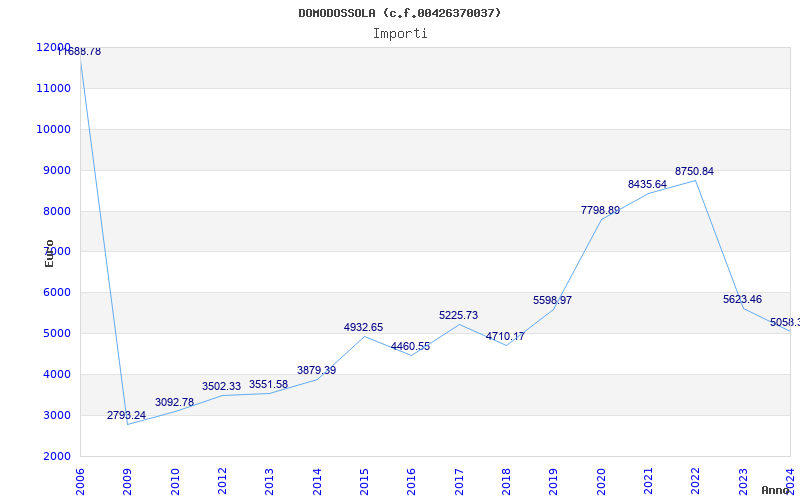Click the 2018 x-axis year label
The width and height of the screenshot is (800, 500).
506,482
